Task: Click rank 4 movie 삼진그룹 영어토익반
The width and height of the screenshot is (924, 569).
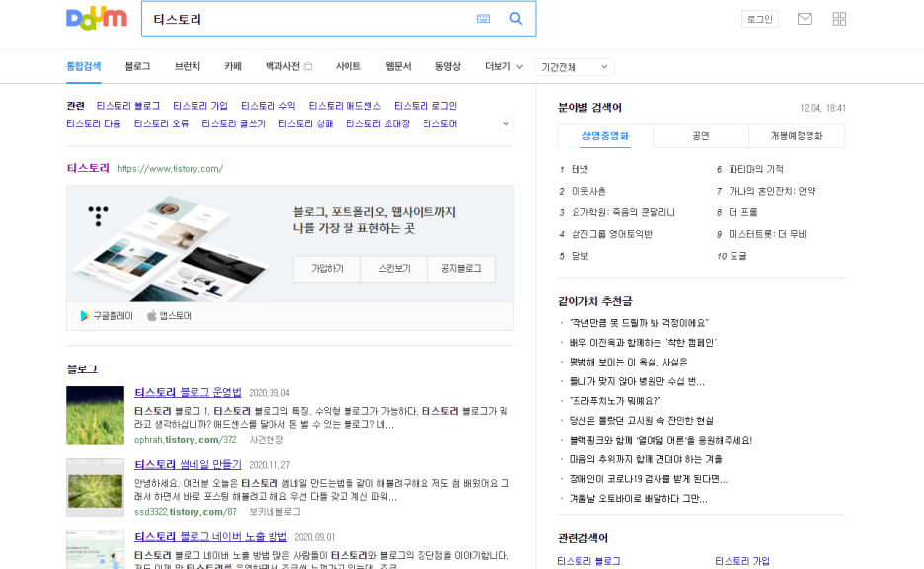Action: 612,234
